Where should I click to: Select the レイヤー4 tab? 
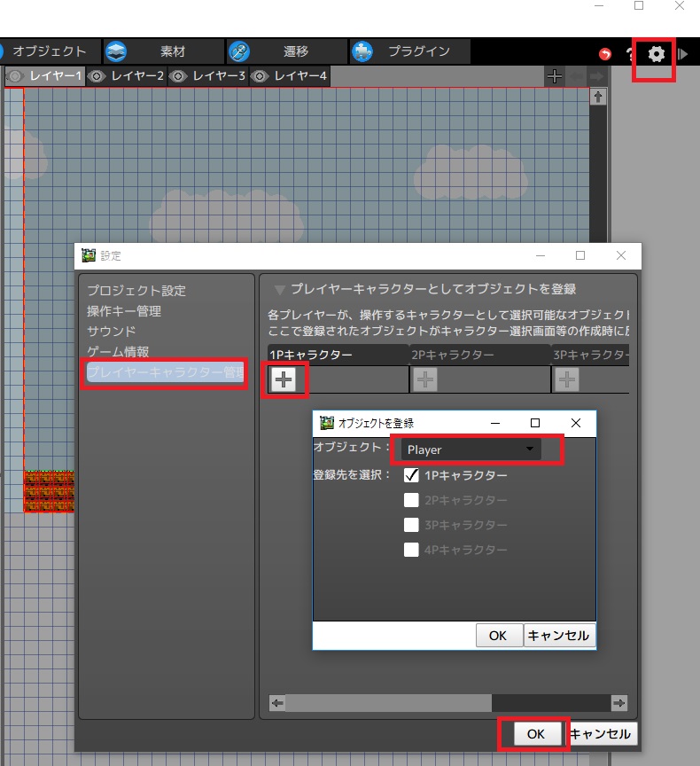tap(290, 77)
